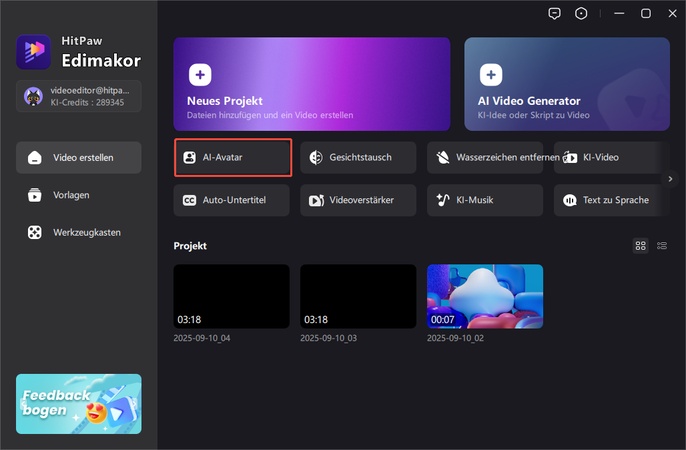Click the videoeditor@hitpa... account email
The image size is (686, 450).
click(90, 91)
